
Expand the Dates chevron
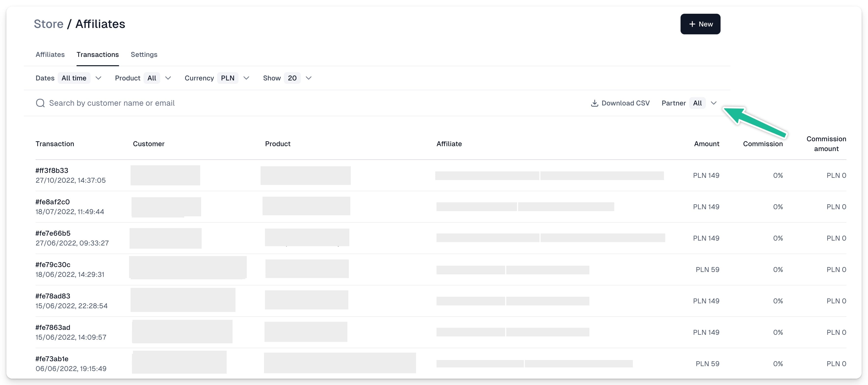98,78
